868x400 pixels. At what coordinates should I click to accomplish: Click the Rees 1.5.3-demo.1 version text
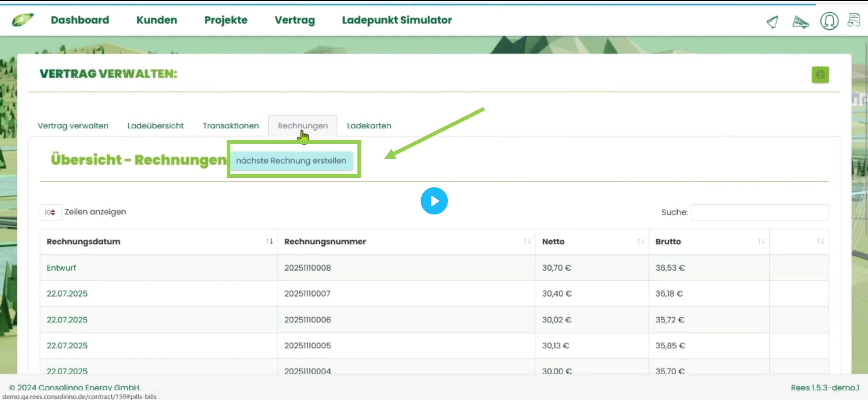(825, 388)
